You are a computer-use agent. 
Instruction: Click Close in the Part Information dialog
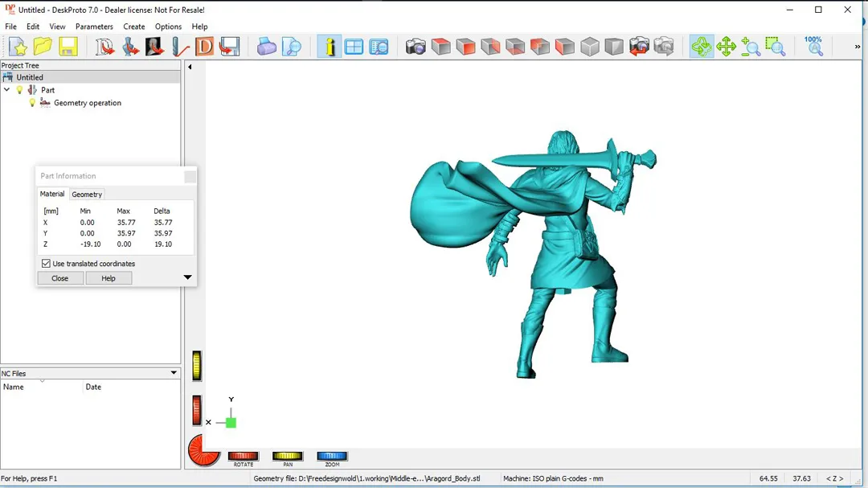pyautogui.click(x=59, y=278)
